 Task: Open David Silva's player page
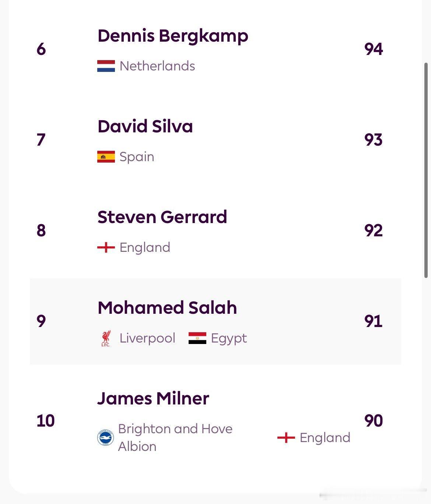coord(145,126)
